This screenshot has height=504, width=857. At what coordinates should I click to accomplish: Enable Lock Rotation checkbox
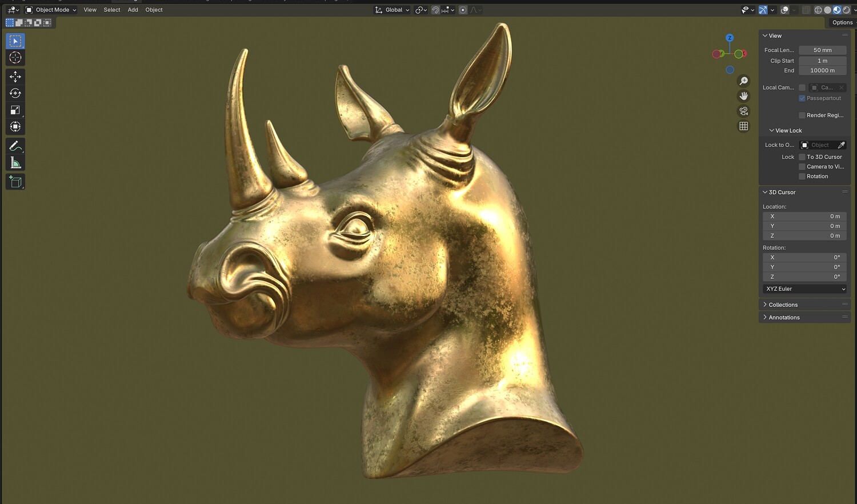pyautogui.click(x=802, y=177)
